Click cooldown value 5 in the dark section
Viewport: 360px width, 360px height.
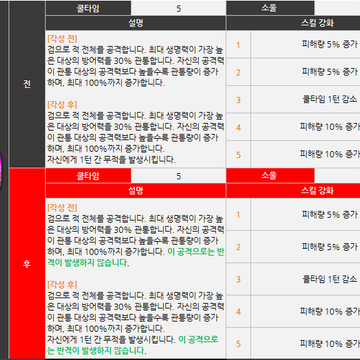(x=178, y=8)
